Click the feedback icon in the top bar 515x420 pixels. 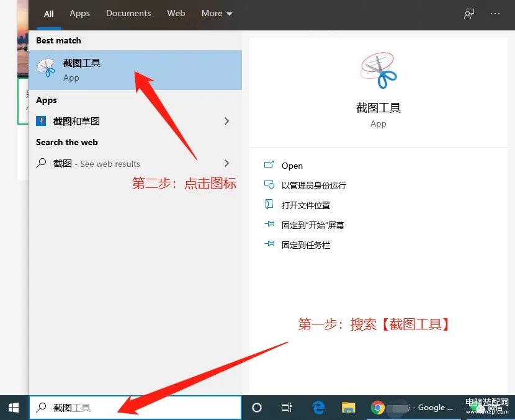[x=469, y=13]
